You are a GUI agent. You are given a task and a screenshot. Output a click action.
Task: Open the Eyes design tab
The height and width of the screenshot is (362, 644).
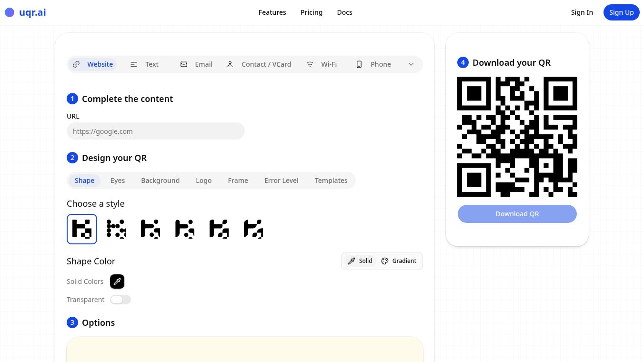pos(118,181)
